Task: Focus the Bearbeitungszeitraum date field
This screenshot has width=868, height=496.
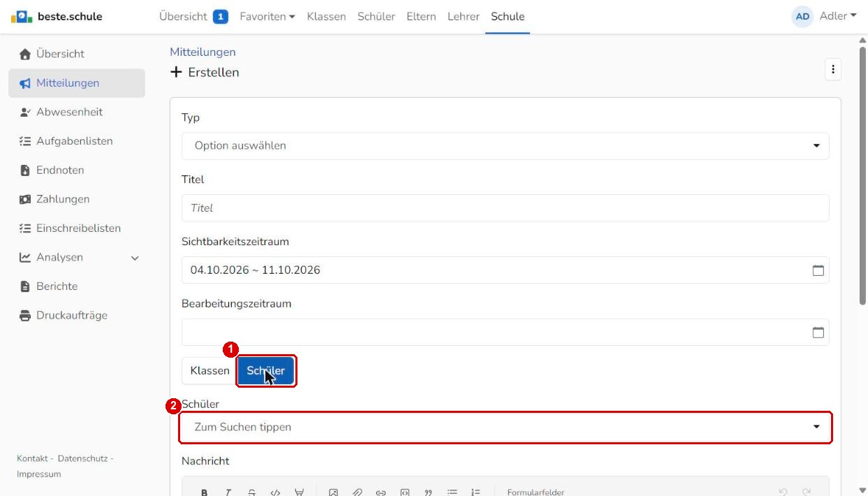Action: point(506,333)
